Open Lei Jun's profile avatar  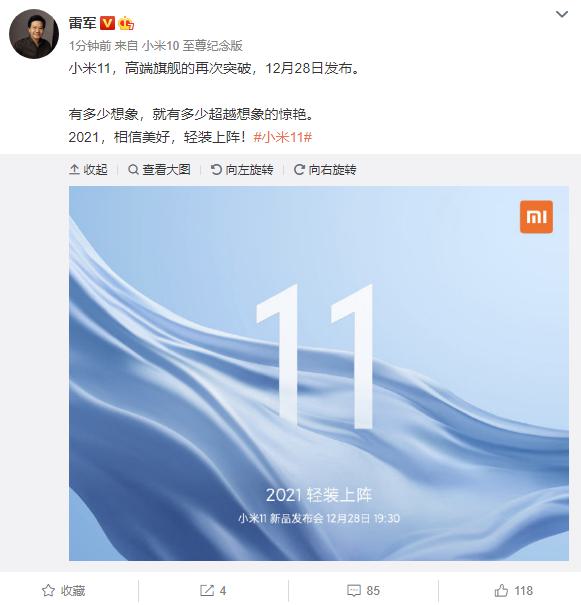coord(34,34)
